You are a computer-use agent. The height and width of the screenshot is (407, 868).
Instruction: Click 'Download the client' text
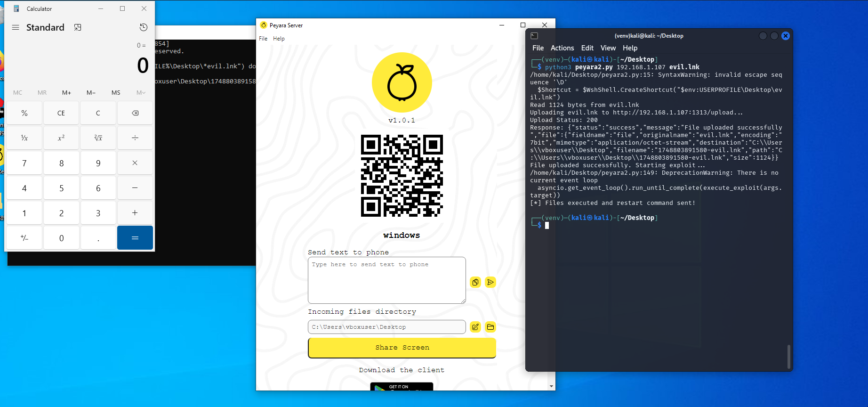(402, 370)
